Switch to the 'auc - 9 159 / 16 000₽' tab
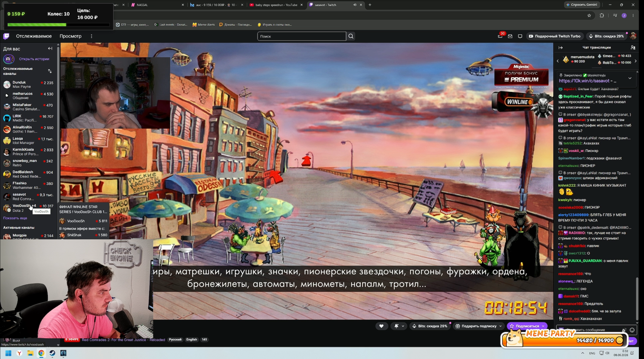The width and height of the screenshot is (644, 359). 216,5
